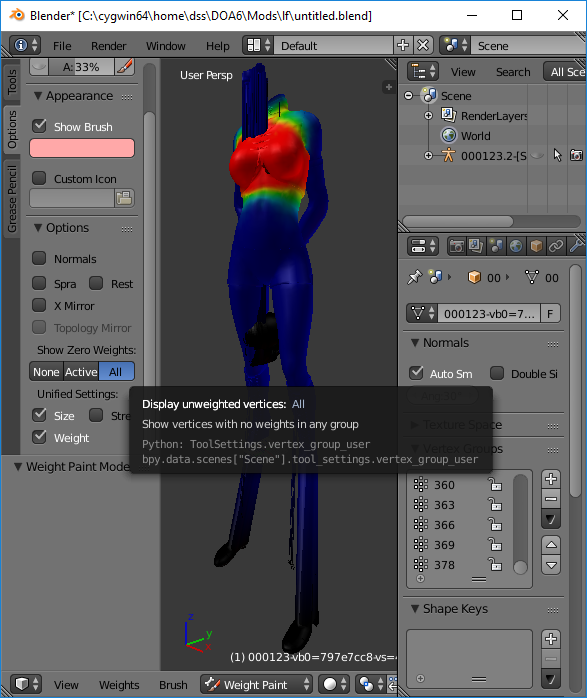Collapse the Options panel

(38, 228)
